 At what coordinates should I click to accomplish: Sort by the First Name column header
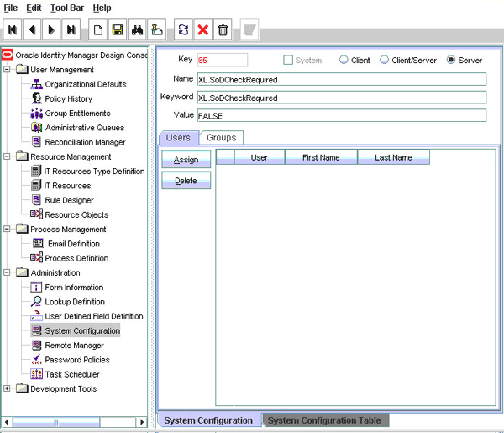pos(321,157)
